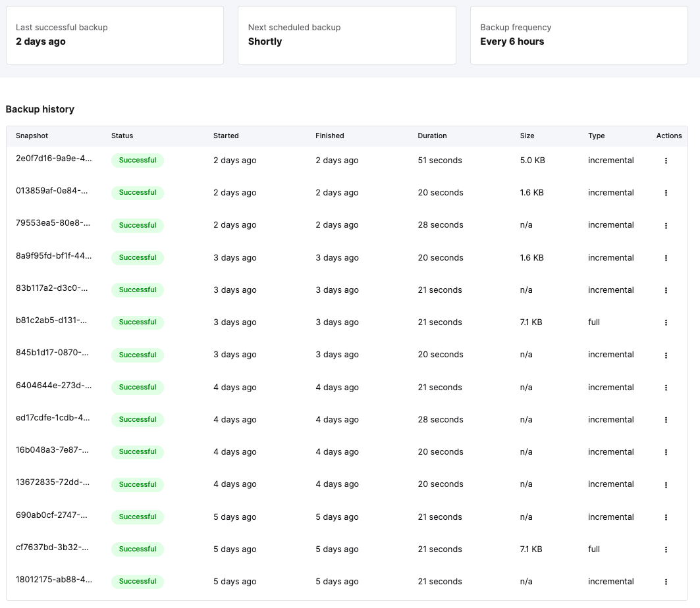700x608 pixels.
Task: Expand actions for snapshot 18012175-ab88
Action: [x=666, y=582]
